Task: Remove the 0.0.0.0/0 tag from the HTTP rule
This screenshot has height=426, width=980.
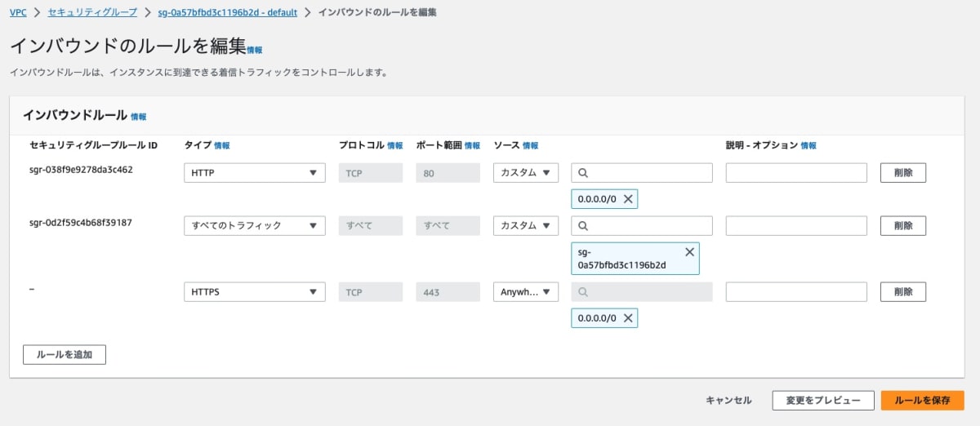Action: pos(628,198)
